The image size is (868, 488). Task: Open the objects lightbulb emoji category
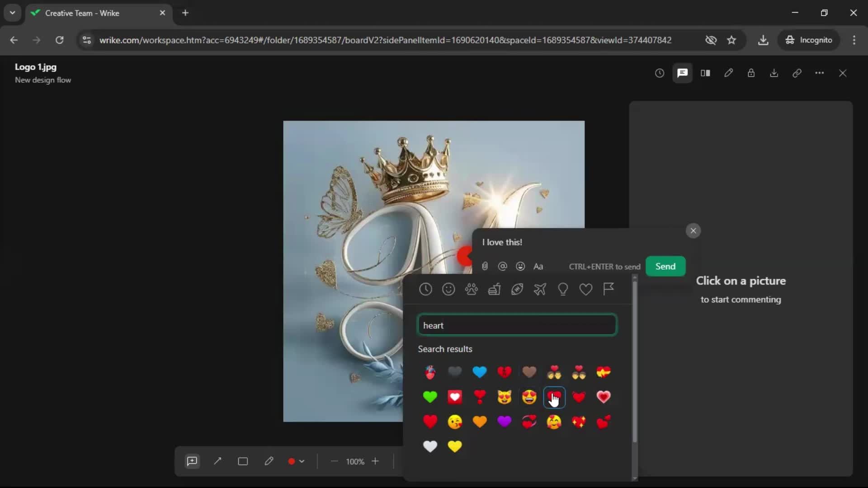click(563, 289)
